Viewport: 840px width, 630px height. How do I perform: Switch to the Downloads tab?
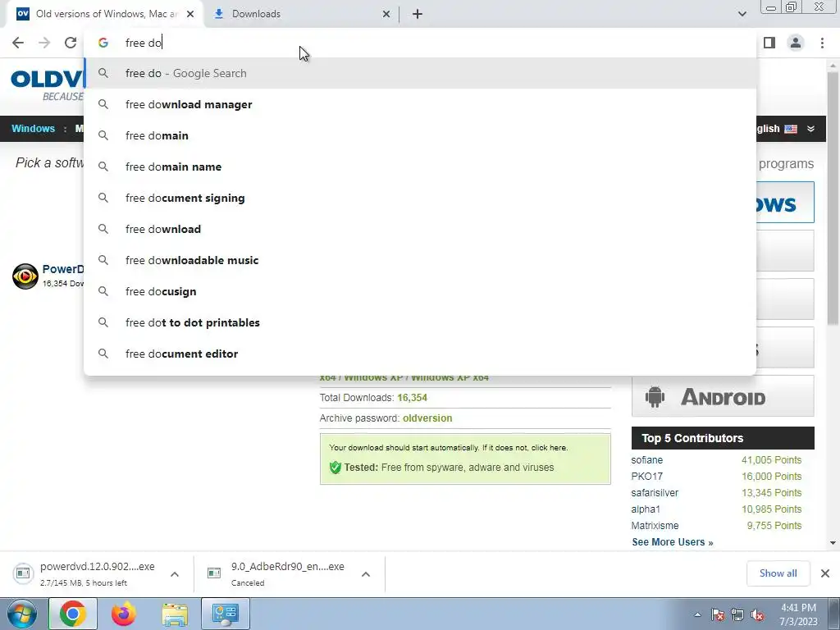point(301,14)
